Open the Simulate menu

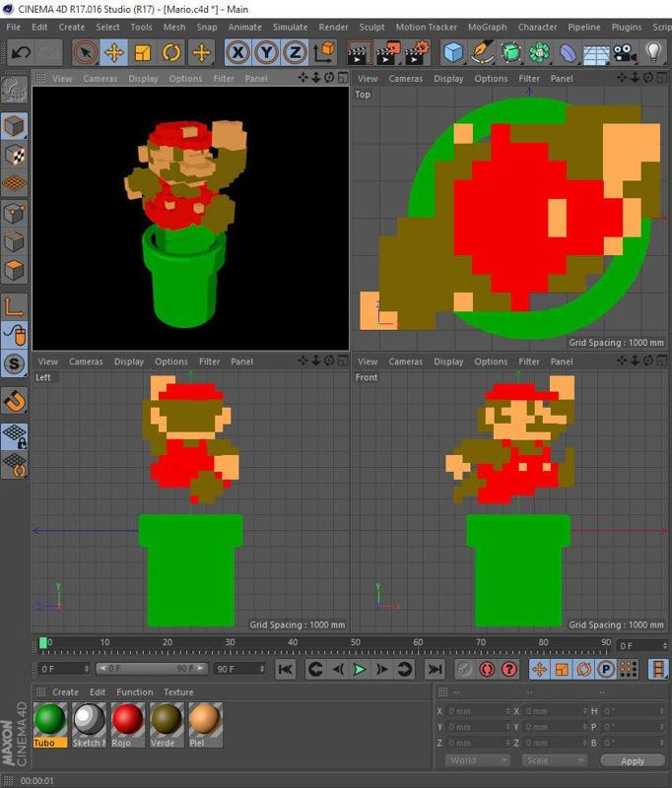pos(290,28)
